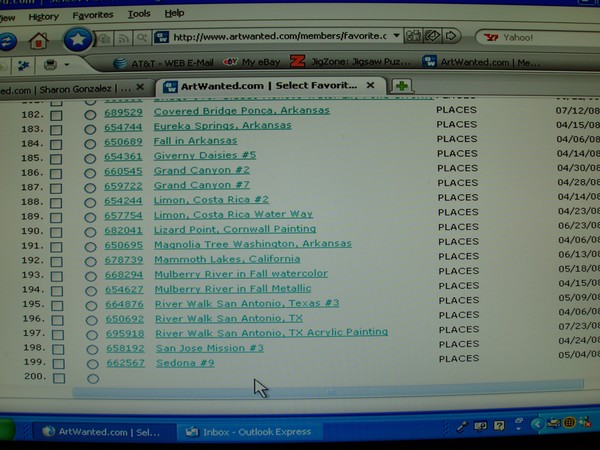
Task: Open Fall in Arkansas link
Action: 195,141
